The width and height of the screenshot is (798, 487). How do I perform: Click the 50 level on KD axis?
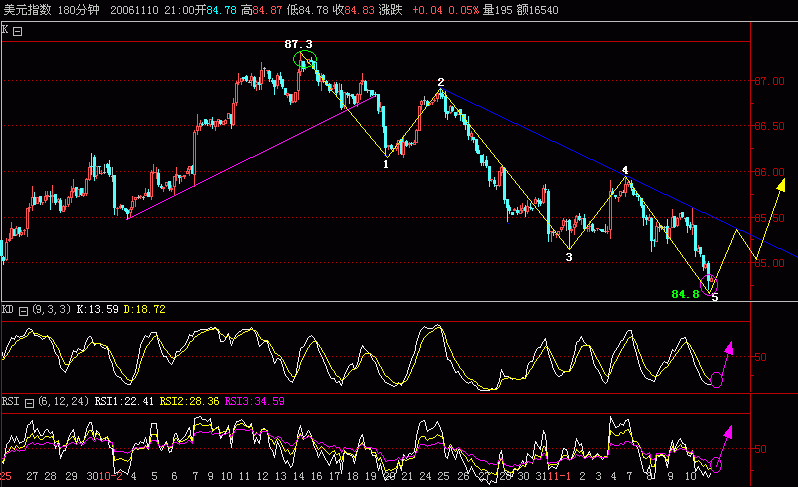point(760,357)
